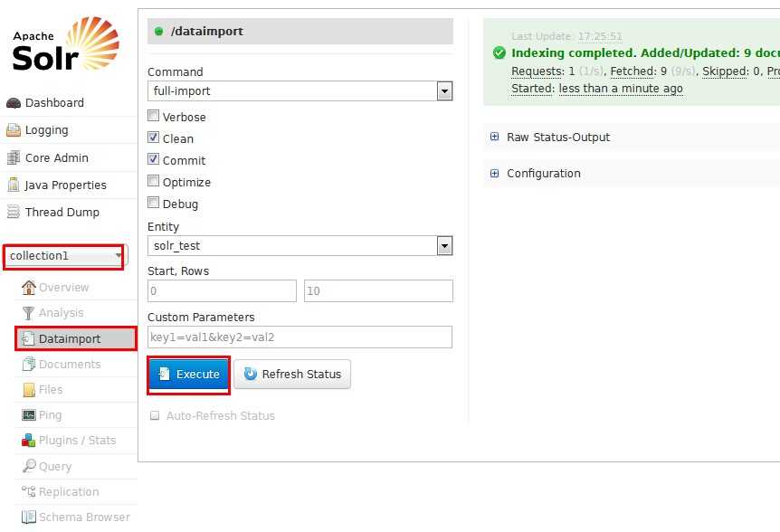
Task: Click the Query magnifier icon
Action: 29,466
